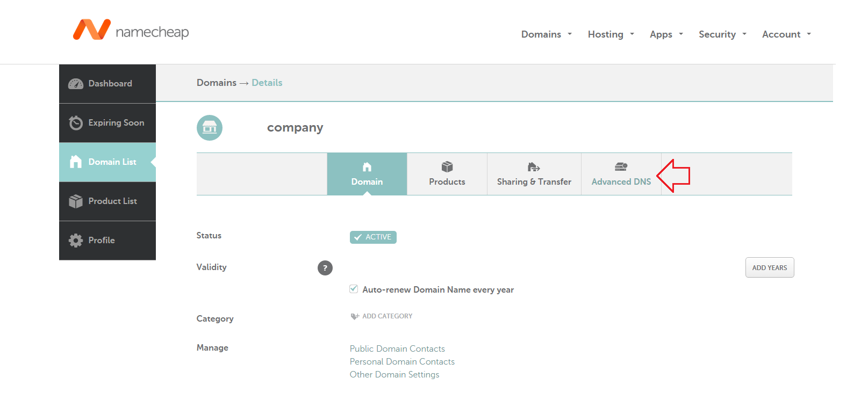
Task: Open the Advanced DNS tab
Action: pos(621,174)
